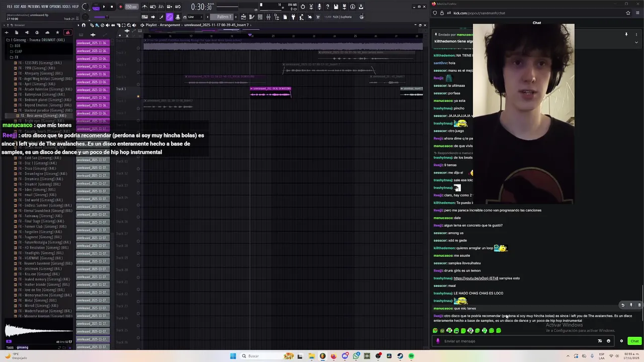Click the undo history icon
This screenshot has width=644, height=362.
303,7
